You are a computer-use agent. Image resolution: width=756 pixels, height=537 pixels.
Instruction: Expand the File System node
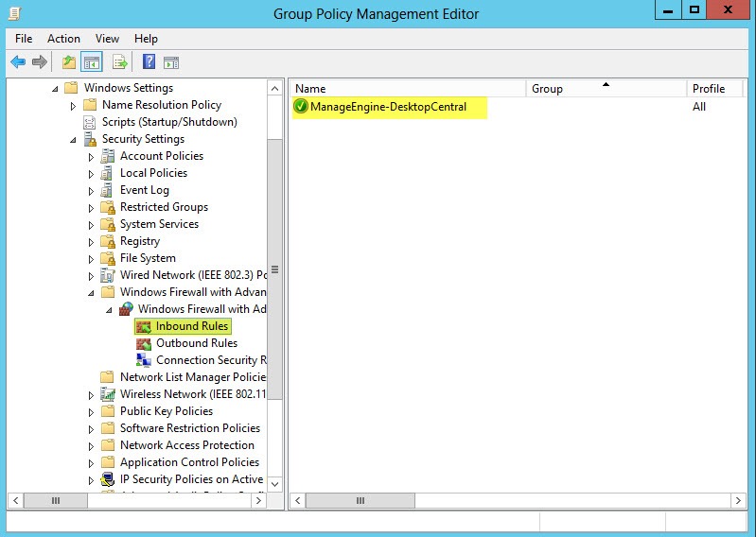pyautogui.click(x=91, y=259)
